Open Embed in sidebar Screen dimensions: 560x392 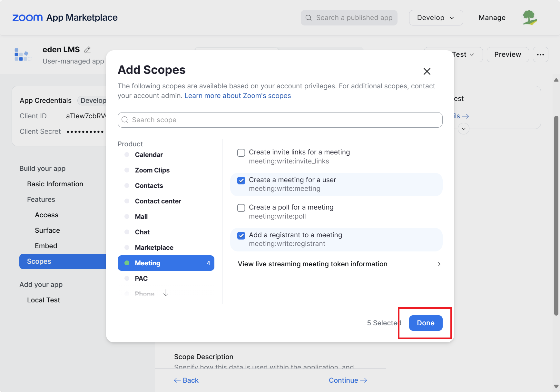(46, 246)
